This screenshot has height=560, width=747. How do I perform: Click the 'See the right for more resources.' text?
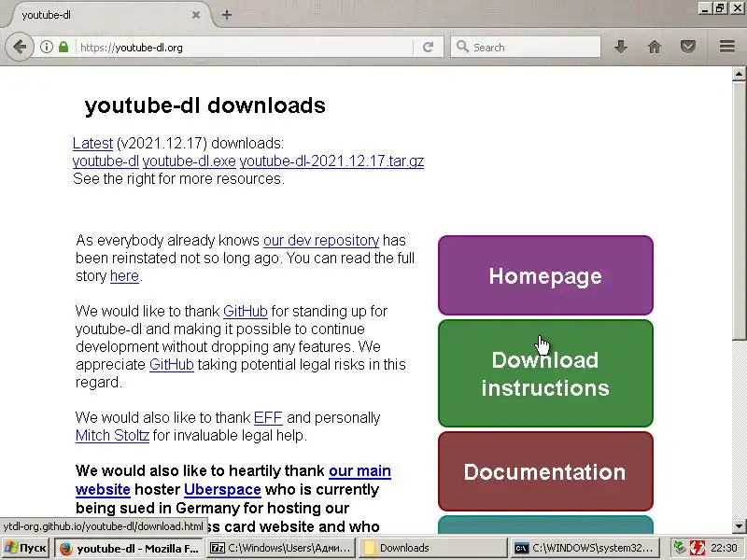pos(178,179)
